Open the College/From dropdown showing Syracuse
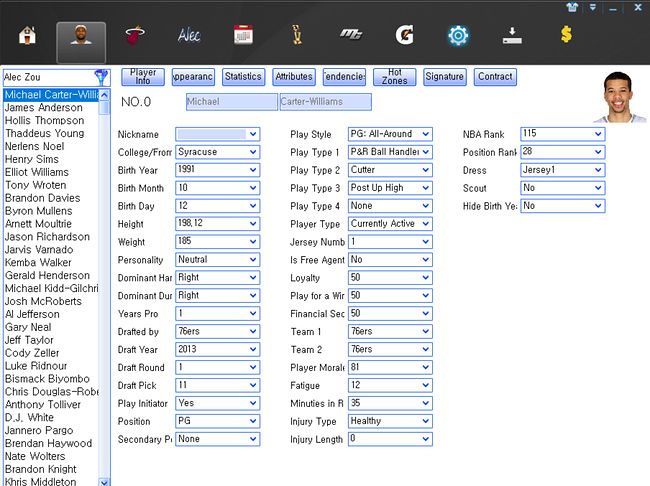 point(252,152)
